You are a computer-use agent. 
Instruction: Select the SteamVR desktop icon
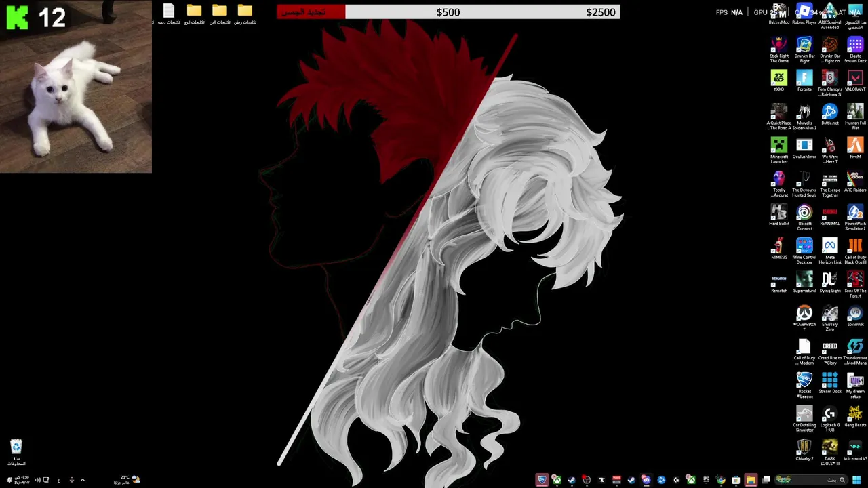[855, 317]
